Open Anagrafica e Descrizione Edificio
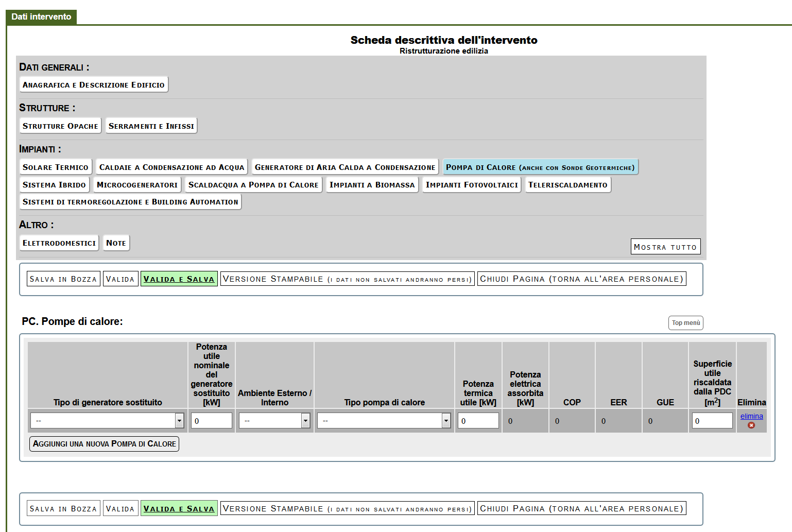Screen dimensions: 792x532 pos(94,85)
